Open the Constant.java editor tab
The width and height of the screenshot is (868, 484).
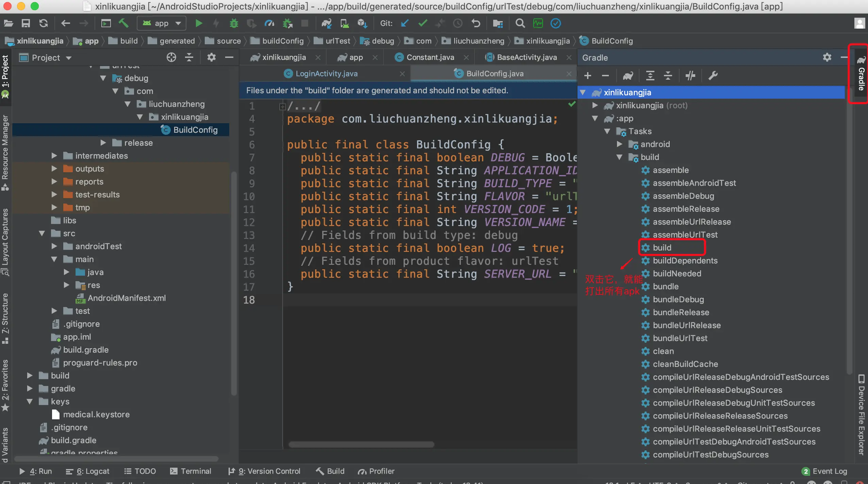[430, 58]
